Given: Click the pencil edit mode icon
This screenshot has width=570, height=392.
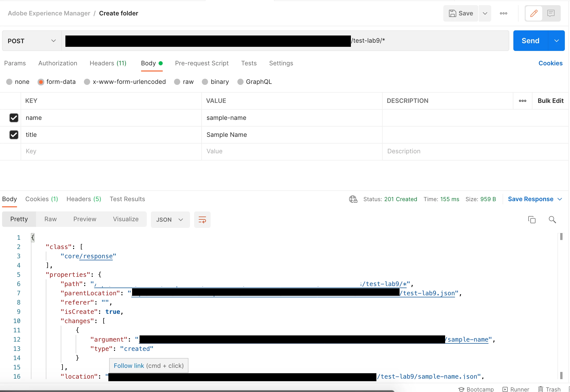Looking at the screenshot, I should coord(534,13).
